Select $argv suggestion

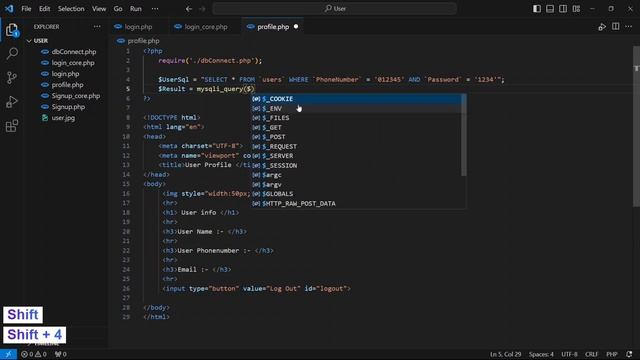coord(356,184)
